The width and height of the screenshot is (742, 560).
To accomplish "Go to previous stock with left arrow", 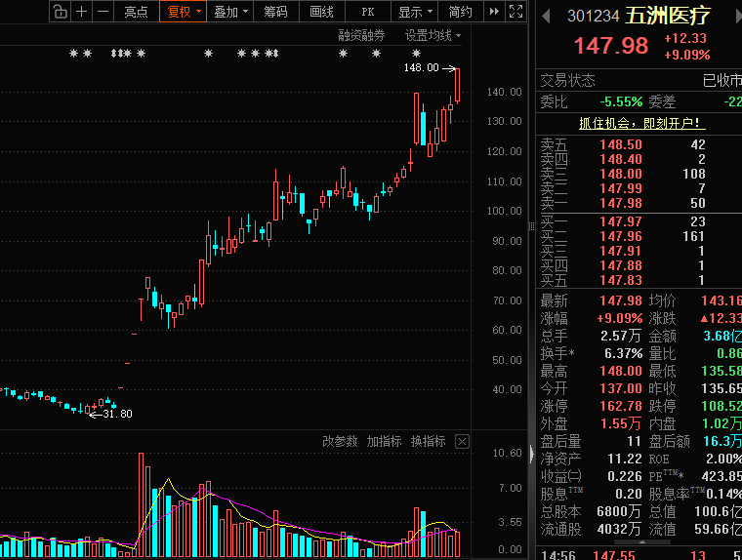I will click(x=546, y=17).
